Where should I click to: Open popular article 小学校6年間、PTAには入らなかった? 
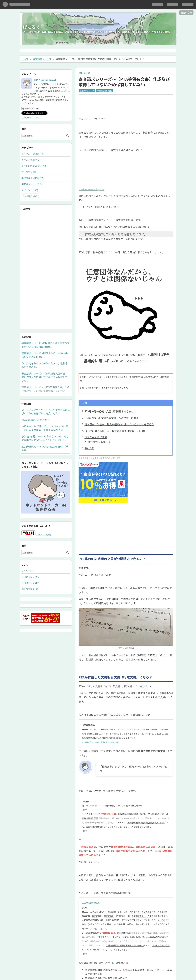45,438
